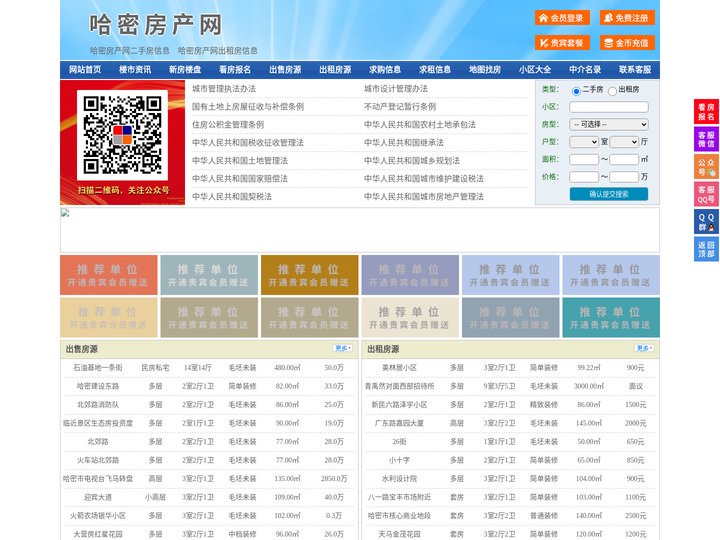Screen dimensions: 720x540
Task: Click the QR code image
Action: pyautogui.click(x=122, y=135)
